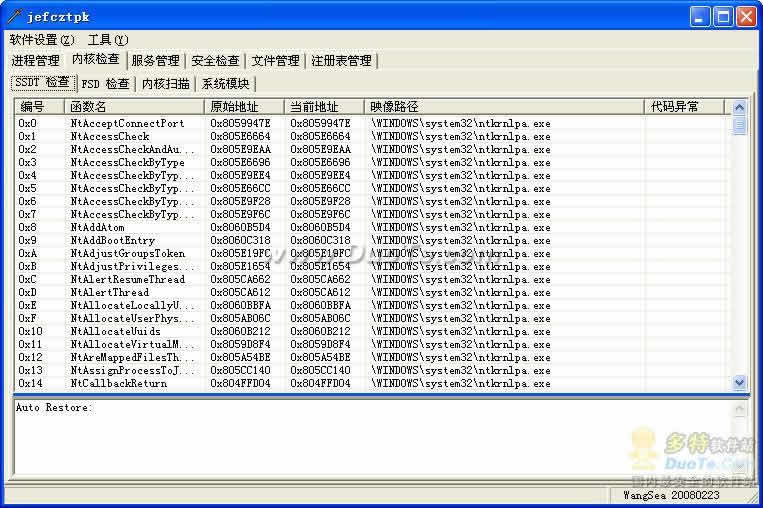Switch to the FSD 检查 sub-tab
This screenshot has width=763, height=508.
click(x=105, y=84)
